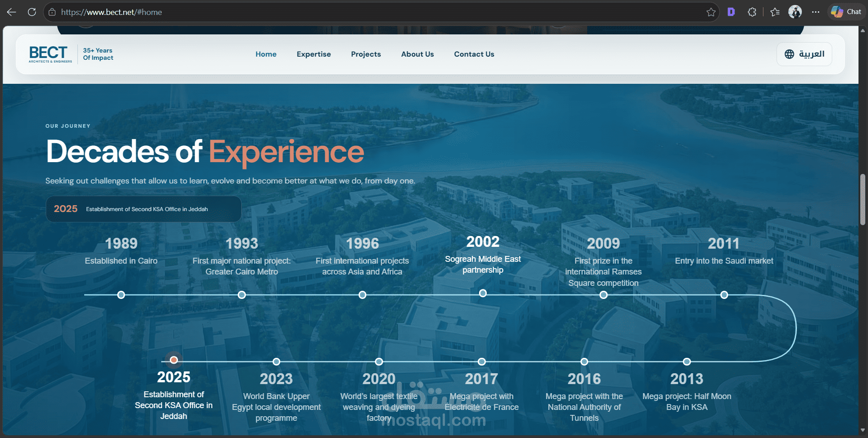This screenshot has height=438, width=868.
Task: Click the "Decades of Experience" heading
Action: (205, 152)
